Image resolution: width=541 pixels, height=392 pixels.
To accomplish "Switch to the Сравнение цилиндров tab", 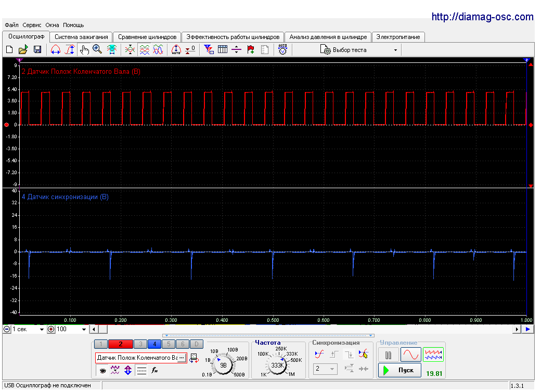I will coord(147,37).
